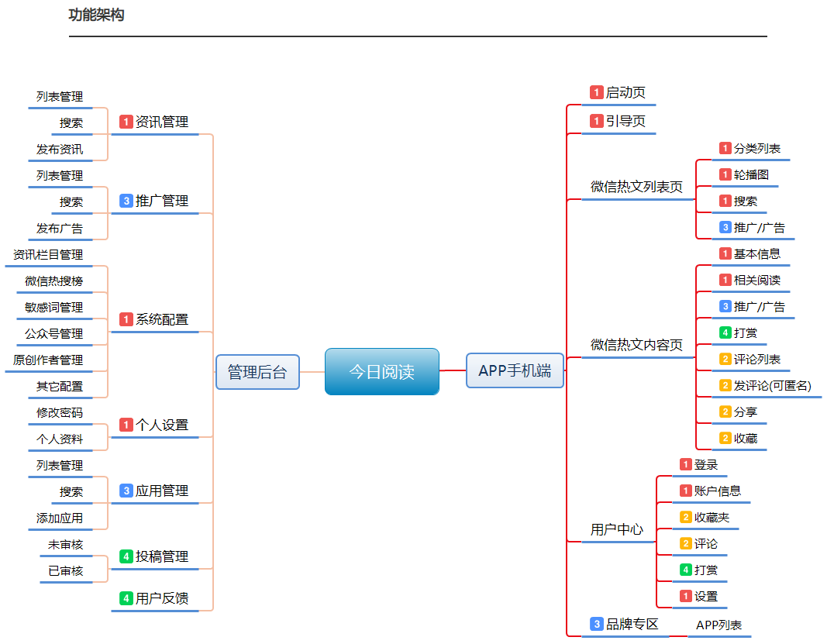Screen dimensions: 827x644
Task: Select the 微信热文列表页 node
Action: point(636,187)
